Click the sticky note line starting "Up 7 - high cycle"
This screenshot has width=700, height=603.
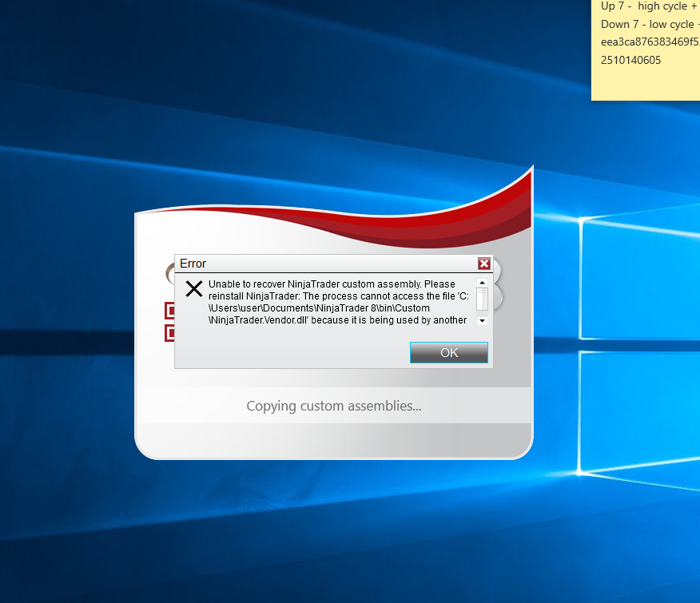click(x=650, y=6)
